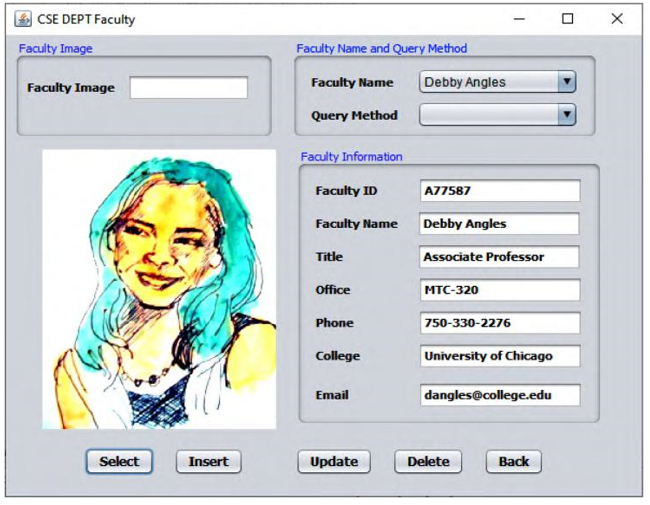This screenshot has height=505, width=650.
Task: Go Back using the Back button
Action: pyautogui.click(x=514, y=461)
